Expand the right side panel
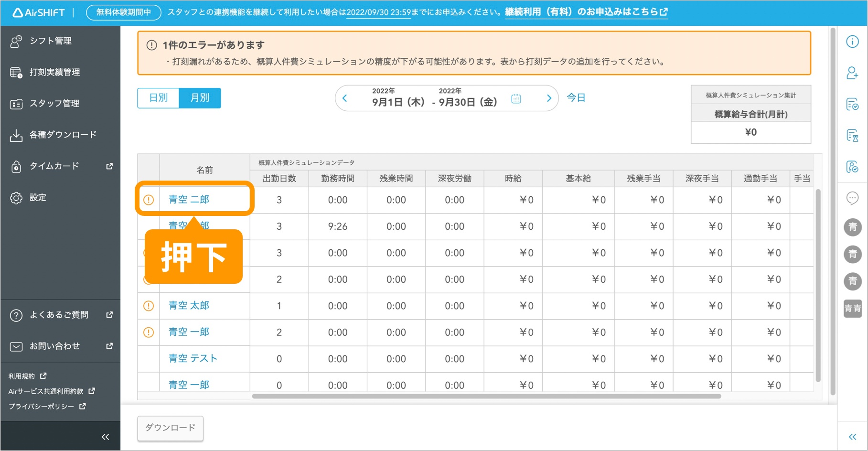Screen dimensions: 868x451 click(x=852, y=437)
